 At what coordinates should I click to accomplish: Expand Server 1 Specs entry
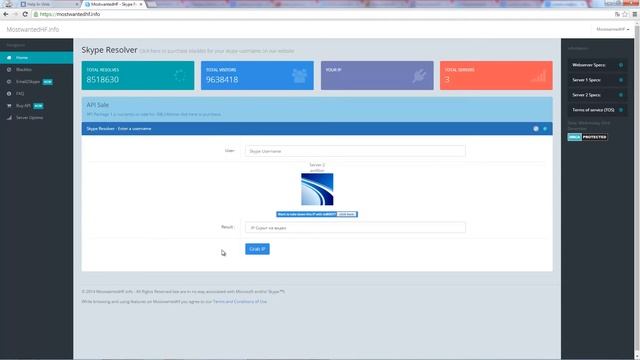598,80
